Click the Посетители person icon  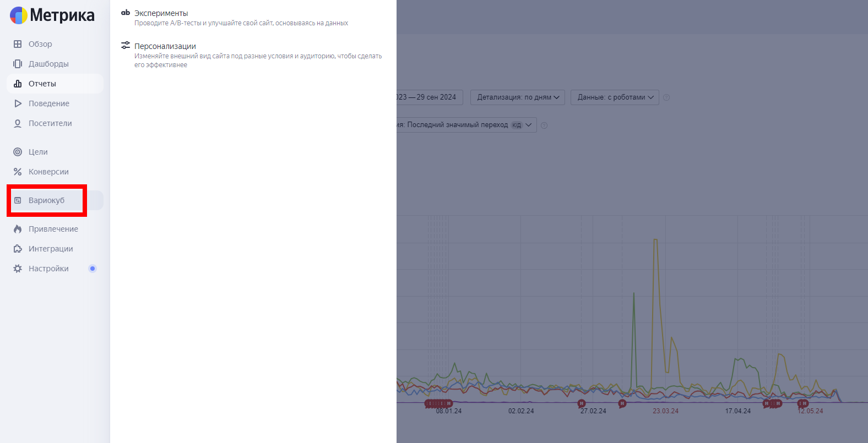(18, 123)
